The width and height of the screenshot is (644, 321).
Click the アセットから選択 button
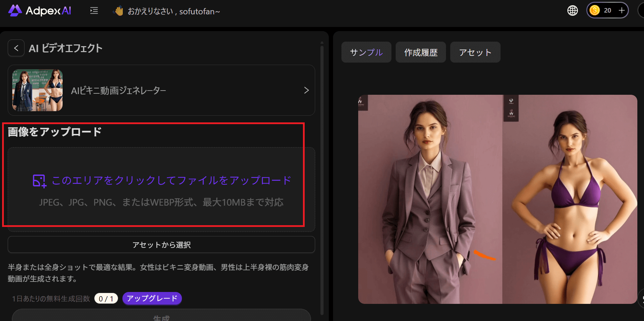point(161,244)
